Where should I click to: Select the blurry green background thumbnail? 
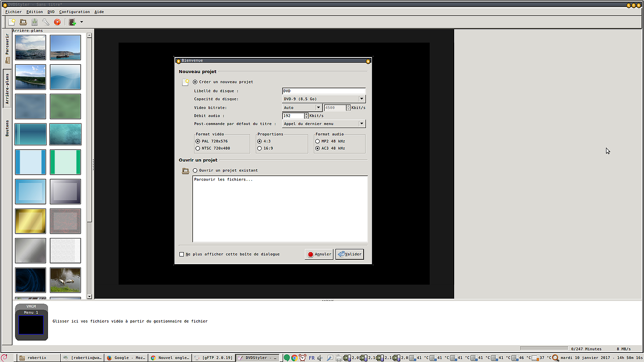click(65, 106)
